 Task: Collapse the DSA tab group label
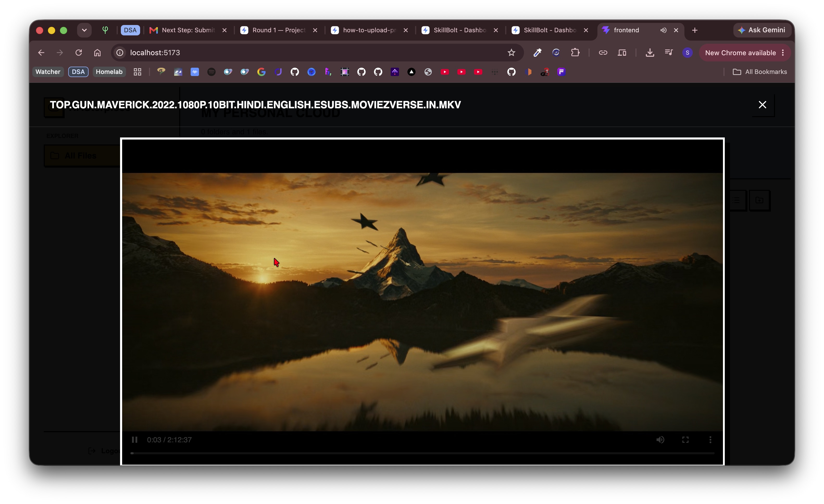point(130,30)
